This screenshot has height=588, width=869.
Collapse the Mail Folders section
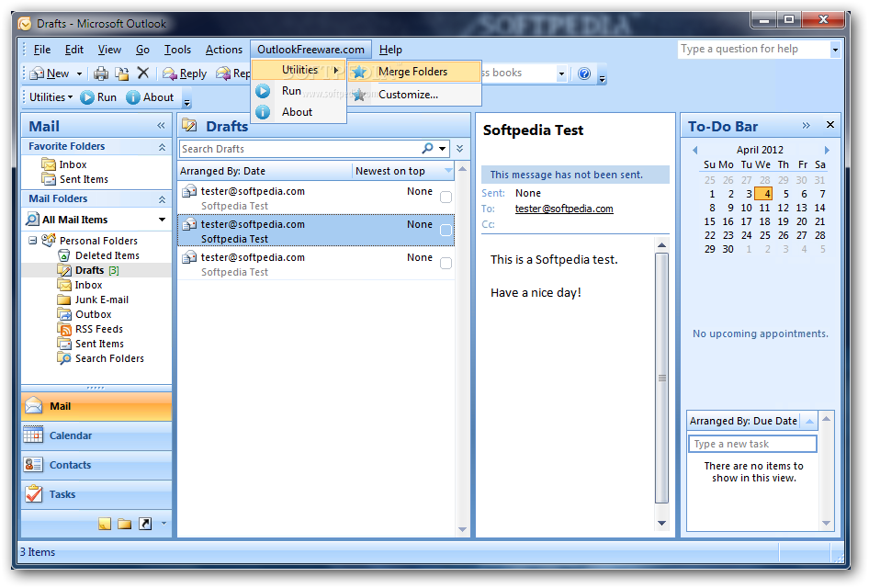pyautogui.click(x=162, y=199)
